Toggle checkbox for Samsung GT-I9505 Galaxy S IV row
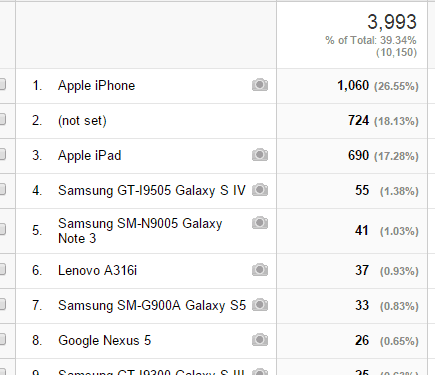 pos(2,189)
